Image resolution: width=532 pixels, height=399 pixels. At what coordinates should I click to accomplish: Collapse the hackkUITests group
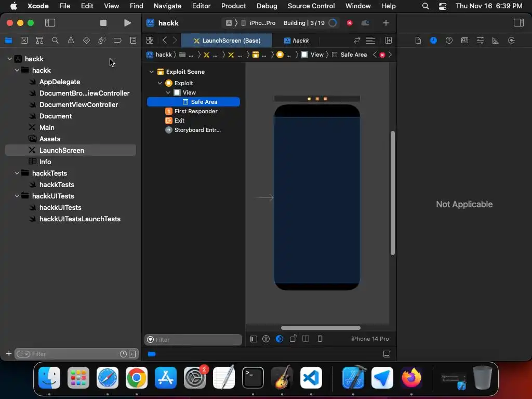[17, 196]
